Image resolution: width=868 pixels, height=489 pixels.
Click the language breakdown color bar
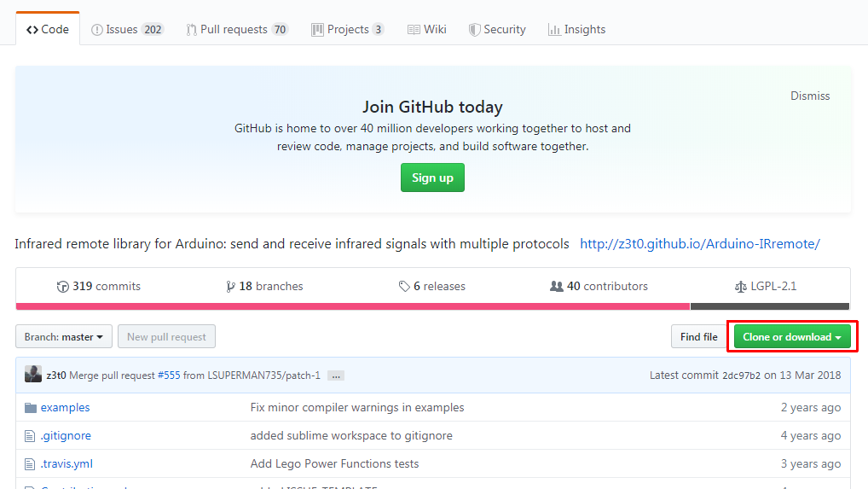[x=432, y=306]
